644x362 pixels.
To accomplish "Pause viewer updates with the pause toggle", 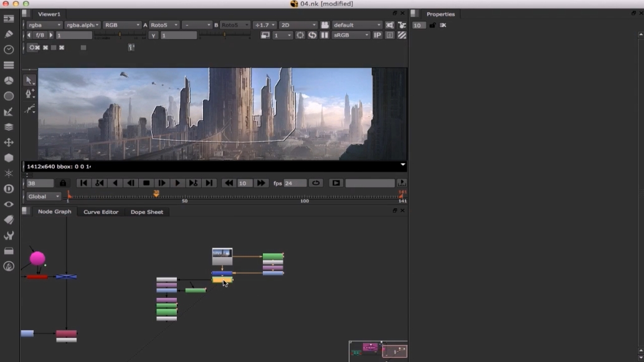I will pos(324,35).
